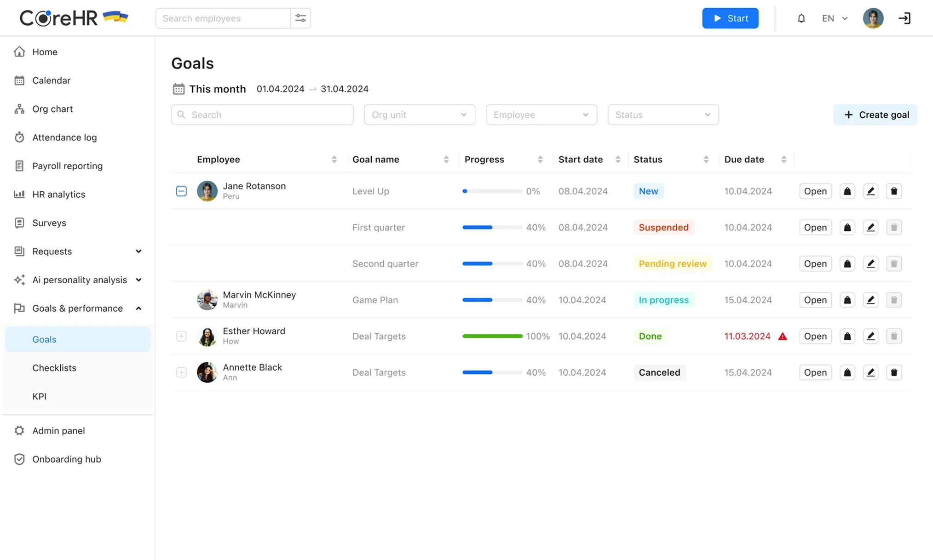This screenshot has width=933, height=560.
Task: Expand Esther Howard's goal rows
Action: tap(181, 337)
